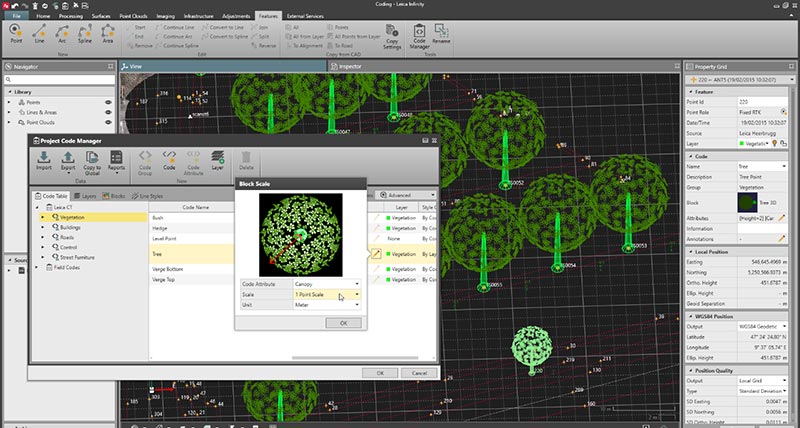The height and width of the screenshot is (428, 800).
Task: Click Copy to Global icon
Action: tap(93, 161)
